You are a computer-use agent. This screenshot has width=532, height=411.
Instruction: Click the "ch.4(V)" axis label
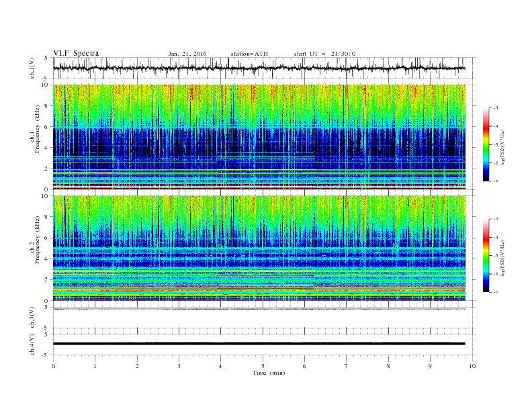[x=32, y=345]
